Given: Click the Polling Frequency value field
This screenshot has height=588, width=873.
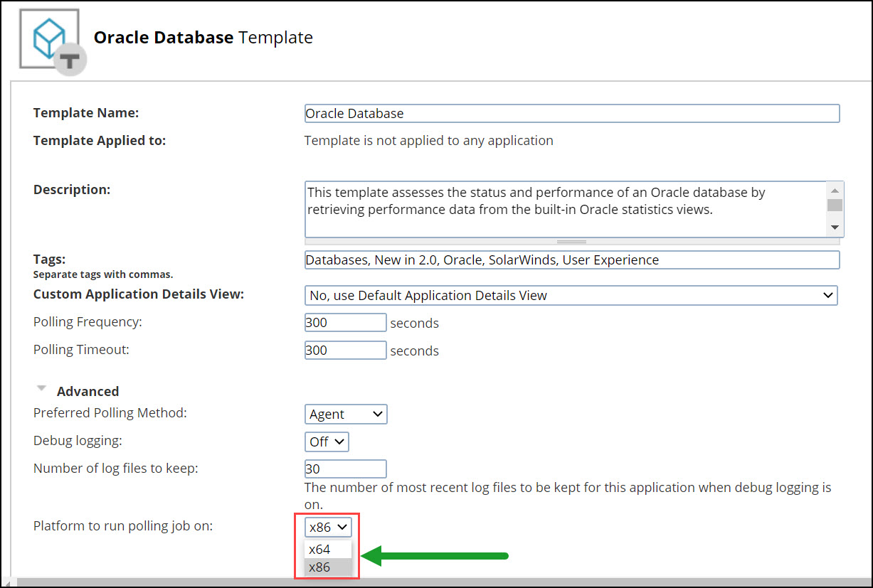Looking at the screenshot, I should pyautogui.click(x=345, y=322).
